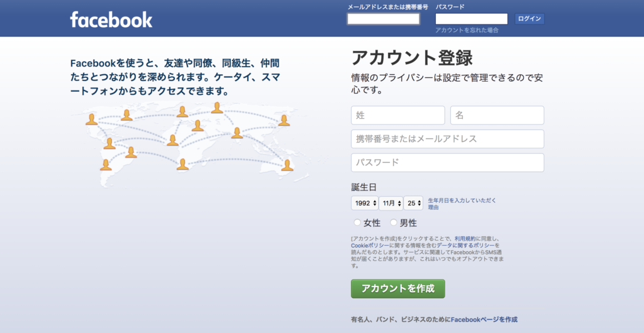The width and height of the screenshot is (644, 333).
Task: Click the ログイン button
Action: point(530,19)
